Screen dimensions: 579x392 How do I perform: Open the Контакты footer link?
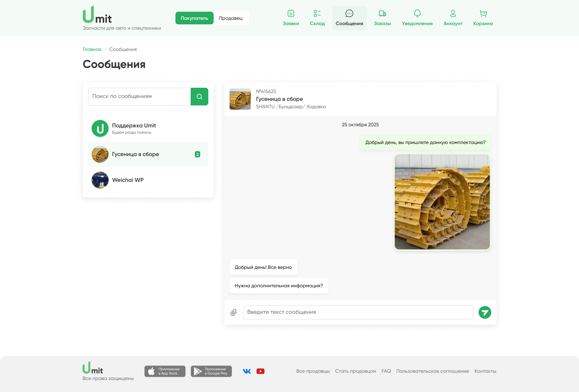[x=485, y=371]
